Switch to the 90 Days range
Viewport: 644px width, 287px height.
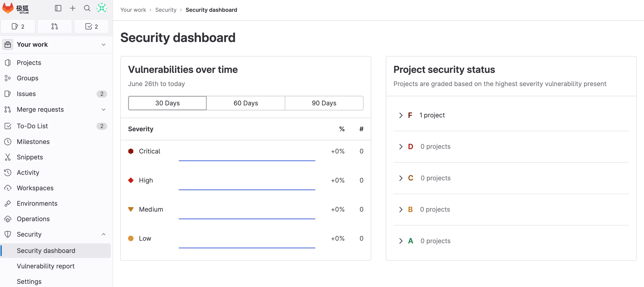324,103
